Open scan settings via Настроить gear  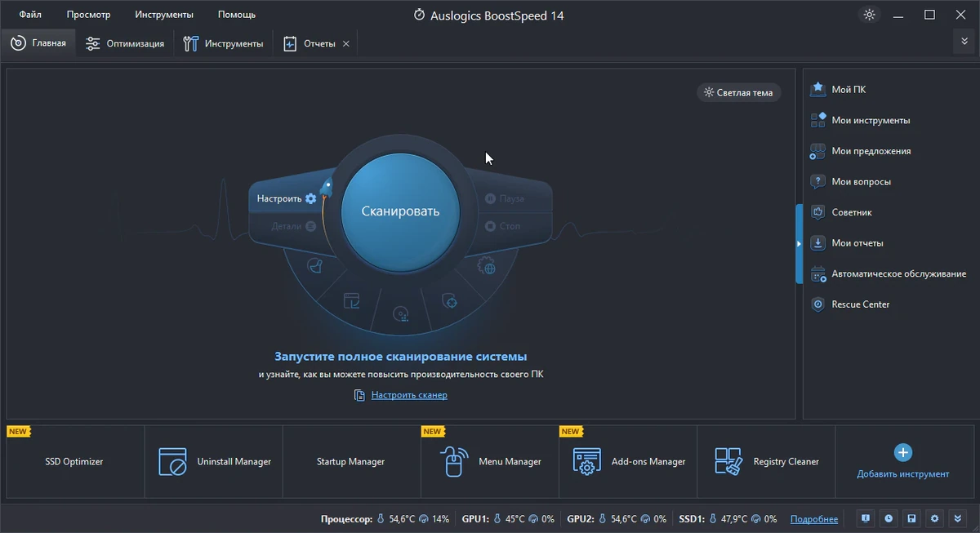(310, 198)
